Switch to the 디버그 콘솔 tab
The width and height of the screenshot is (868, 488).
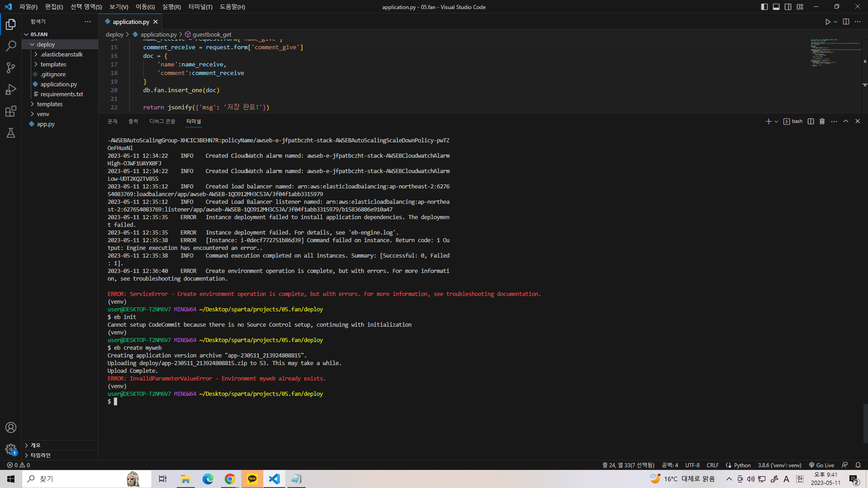[162, 122]
